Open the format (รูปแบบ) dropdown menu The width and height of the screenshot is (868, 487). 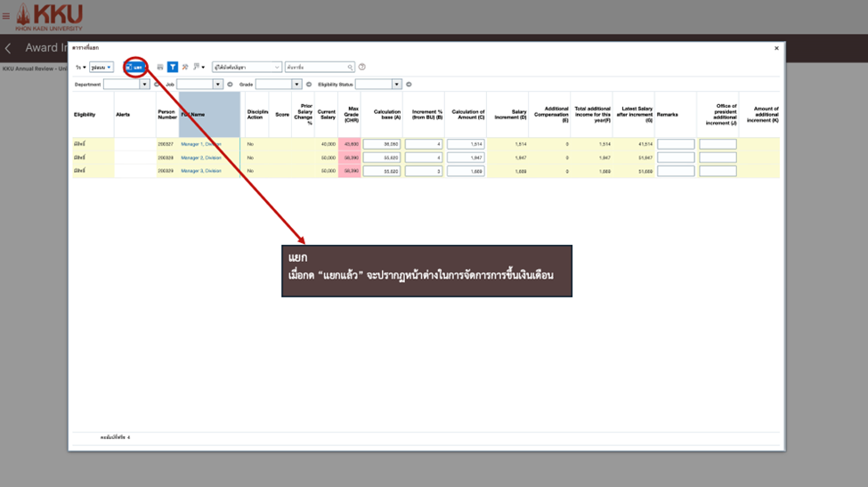[101, 67]
